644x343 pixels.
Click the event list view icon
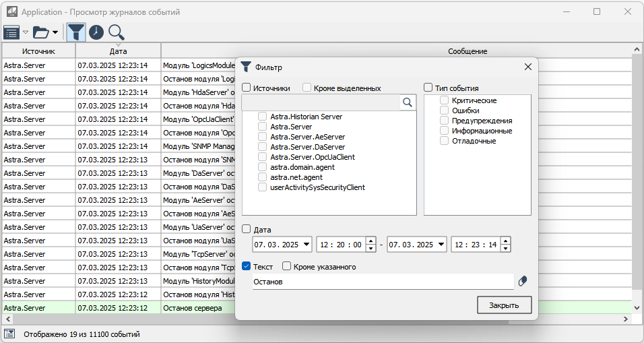(x=11, y=32)
